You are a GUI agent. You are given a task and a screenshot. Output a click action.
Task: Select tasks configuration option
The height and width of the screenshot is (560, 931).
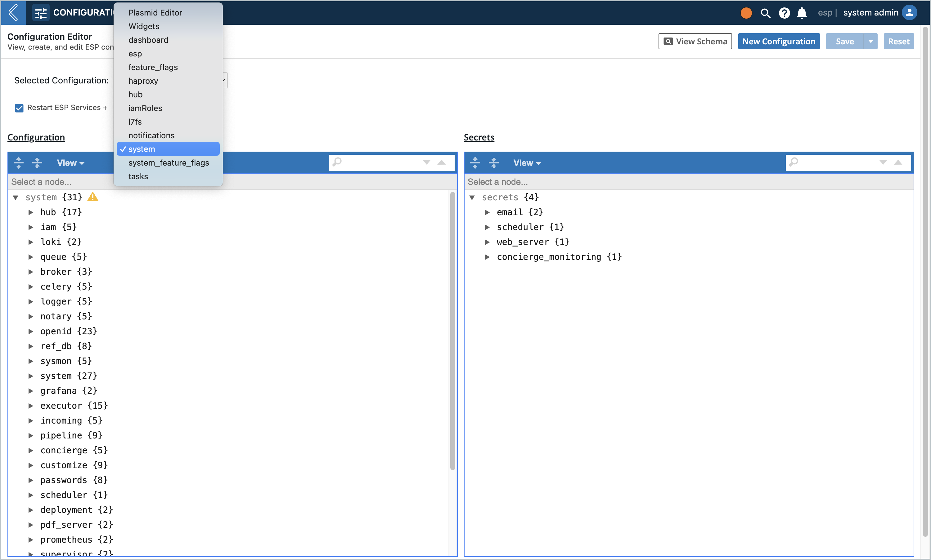click(x=168, y=176)
